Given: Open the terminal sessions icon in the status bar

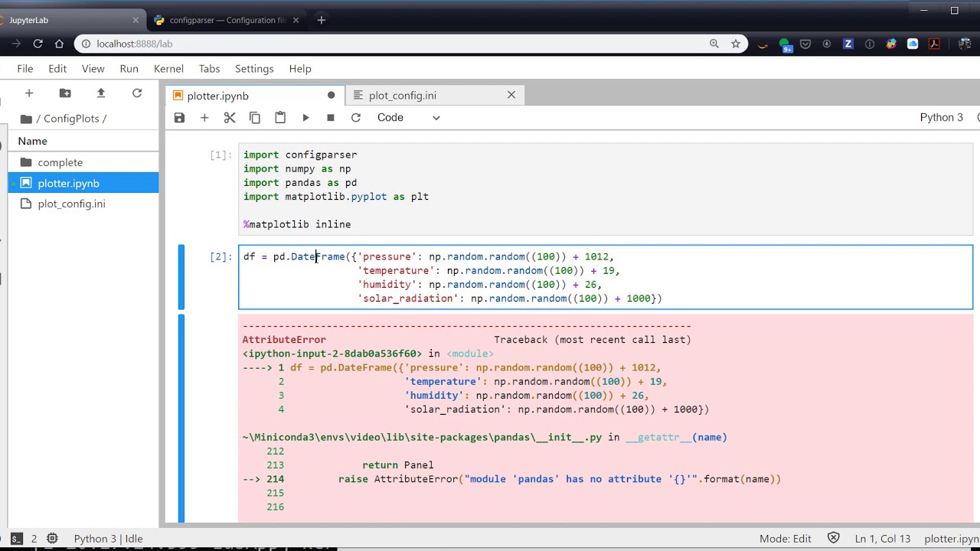Looking at the screenshot, I should pos(15,539).
